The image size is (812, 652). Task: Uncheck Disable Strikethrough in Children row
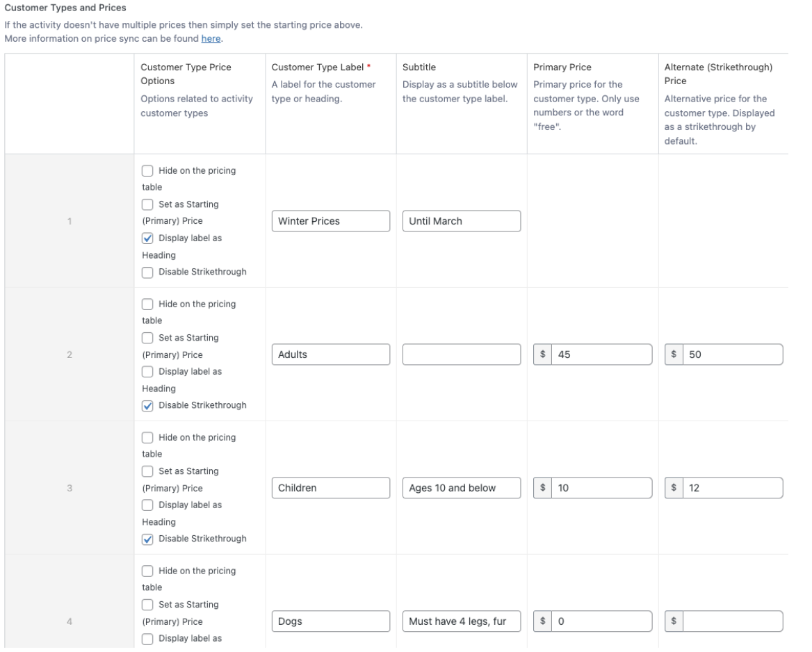(x=147, y=539)
